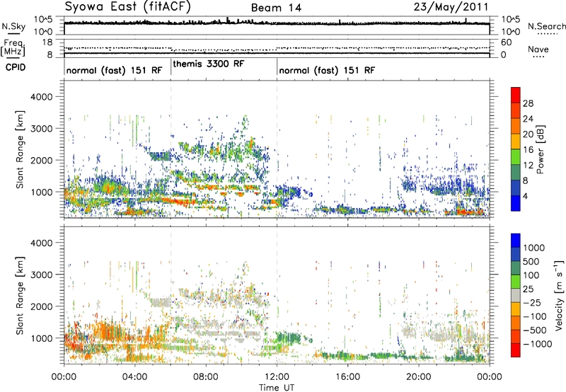
Task: Click the N.Sky noise trace plot
Action: point(277,25)
